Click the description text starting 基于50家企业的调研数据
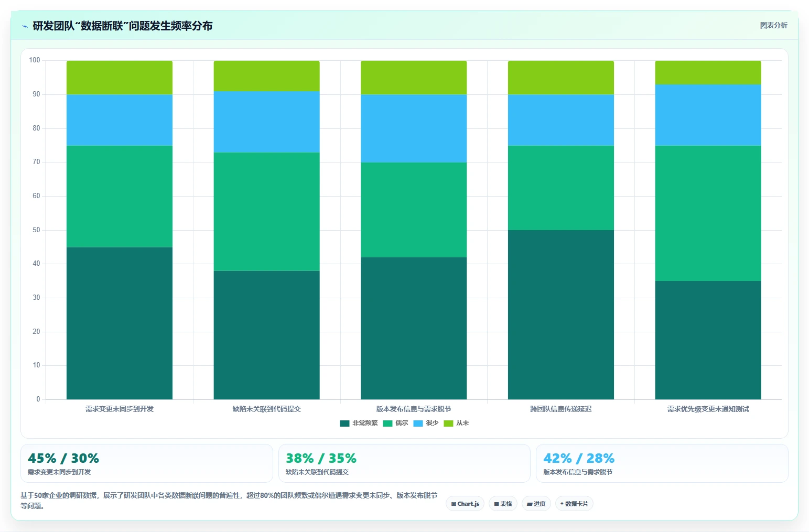Screen dimensions: 809x532 coord(229,501)
